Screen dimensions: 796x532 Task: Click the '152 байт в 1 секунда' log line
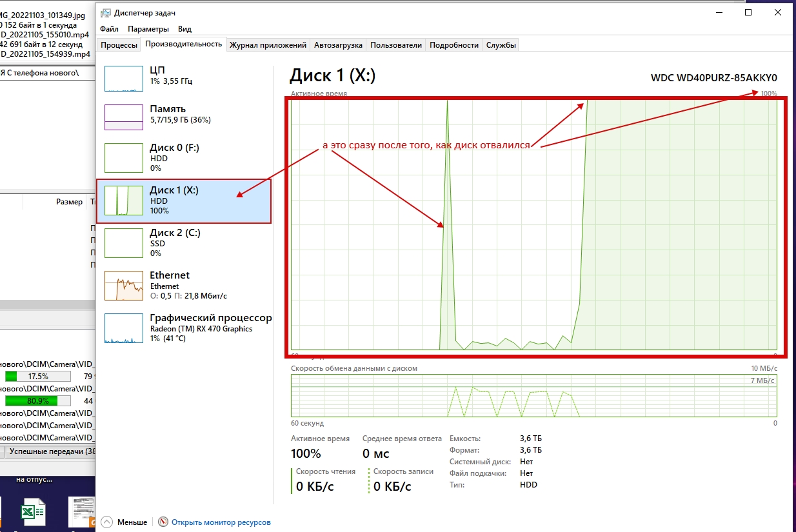pos(39,25)
